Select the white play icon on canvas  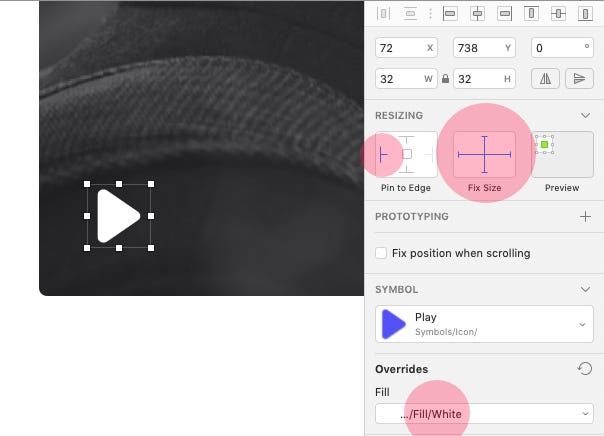click(119, 216)
